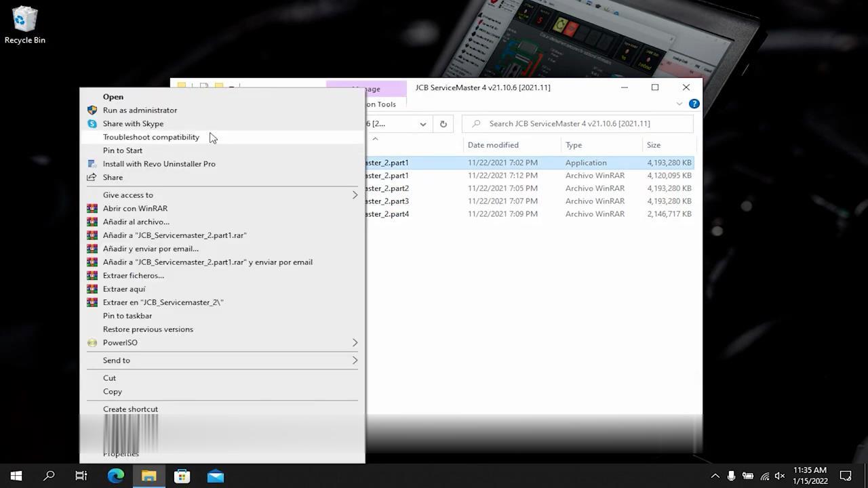This screenshot has width=868, height=488.
Task: Expand Give access to submenu arrow
Action: (x=355, y=195)
